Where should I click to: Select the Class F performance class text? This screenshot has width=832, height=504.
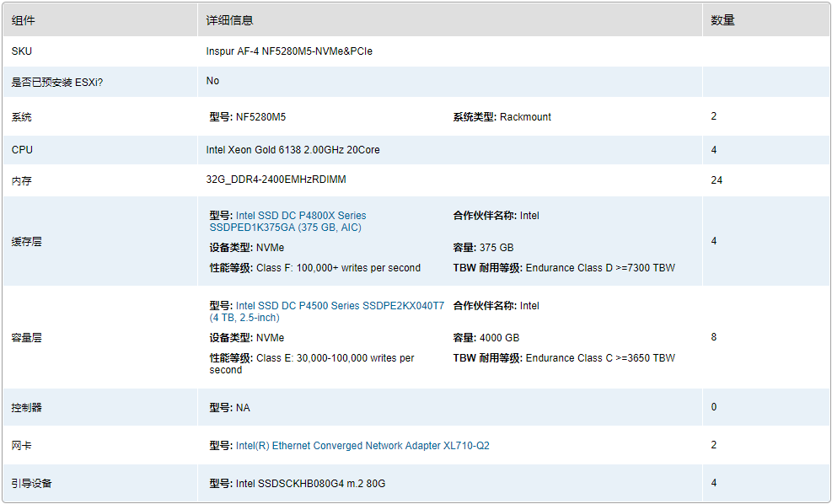coord(338,268)
